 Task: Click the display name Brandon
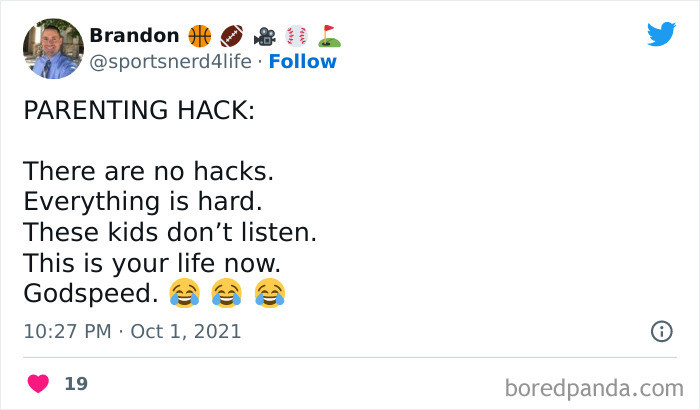tap(134, 35)
